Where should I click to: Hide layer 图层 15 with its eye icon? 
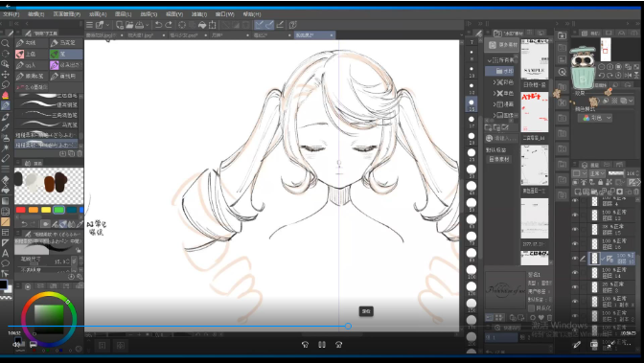[575, 230]
